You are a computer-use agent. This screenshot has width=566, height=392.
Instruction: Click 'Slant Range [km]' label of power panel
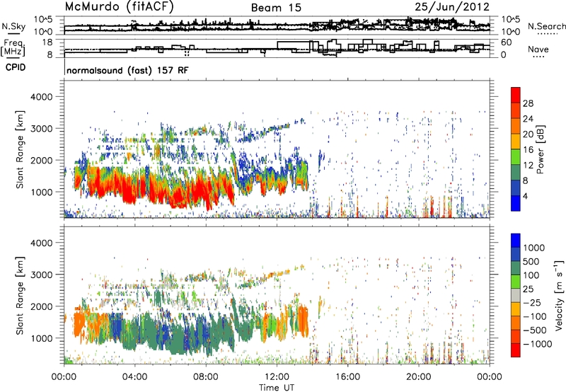(20, 149)
